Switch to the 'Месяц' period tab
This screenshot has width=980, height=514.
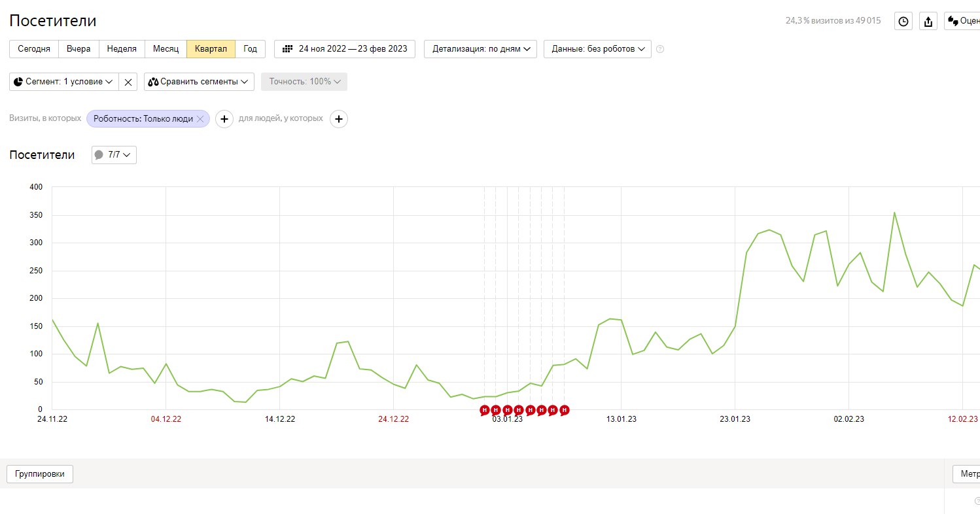[166, 49]
